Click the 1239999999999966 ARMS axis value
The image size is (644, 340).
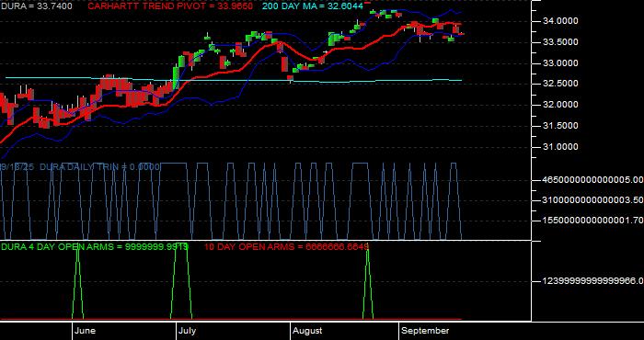(x=592, y=281)
